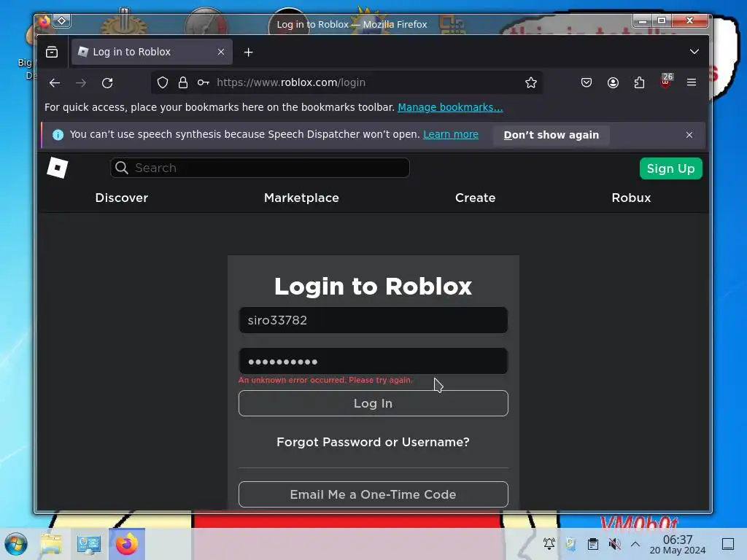Click the green Sign Up button
The width and height of the screenshot is (747, 560).
click(x=671, y=168)
